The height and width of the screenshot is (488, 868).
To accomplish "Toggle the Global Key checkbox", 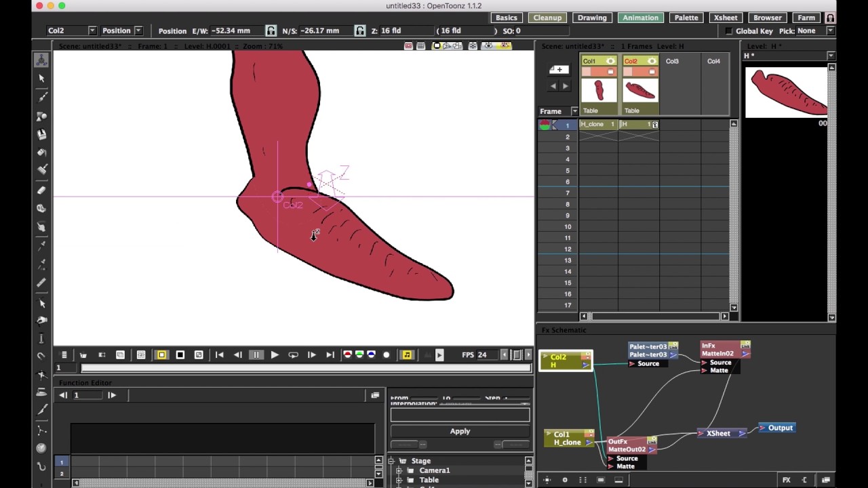I will pyautogui.click(x=729, y=31).
